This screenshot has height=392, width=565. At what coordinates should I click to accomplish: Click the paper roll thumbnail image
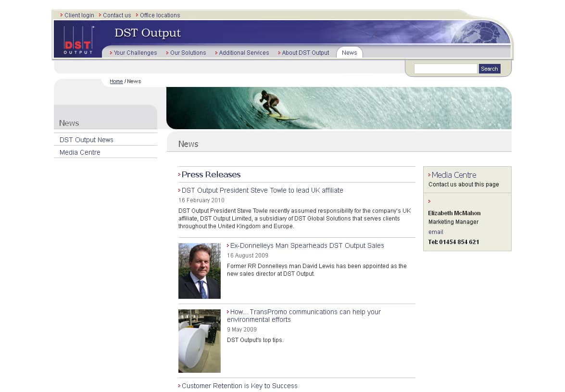[x=199, y=341]
